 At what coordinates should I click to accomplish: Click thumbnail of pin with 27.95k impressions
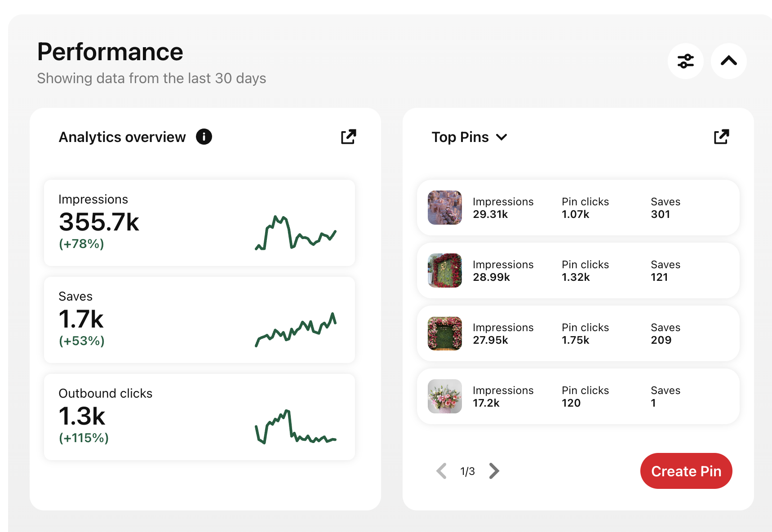pos(444,333)
